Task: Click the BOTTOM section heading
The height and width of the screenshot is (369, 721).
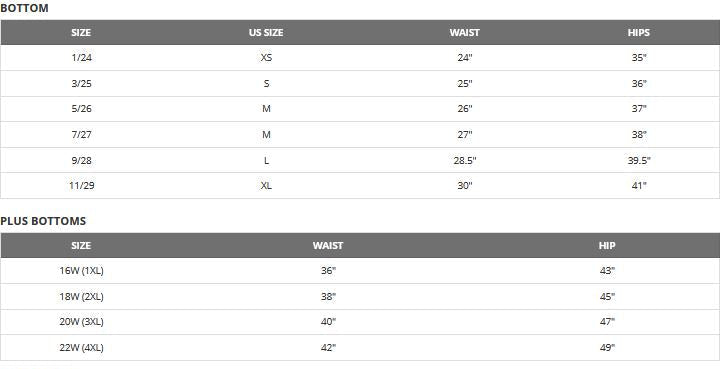Action: (24, 8)
